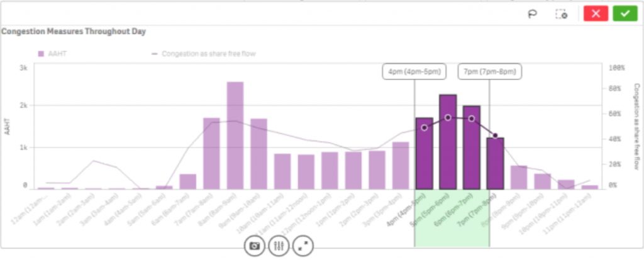The width and height of the screenshot is (644, 260).
Task: Confirm selection with green checkmark button
Action: coord(625,14)
